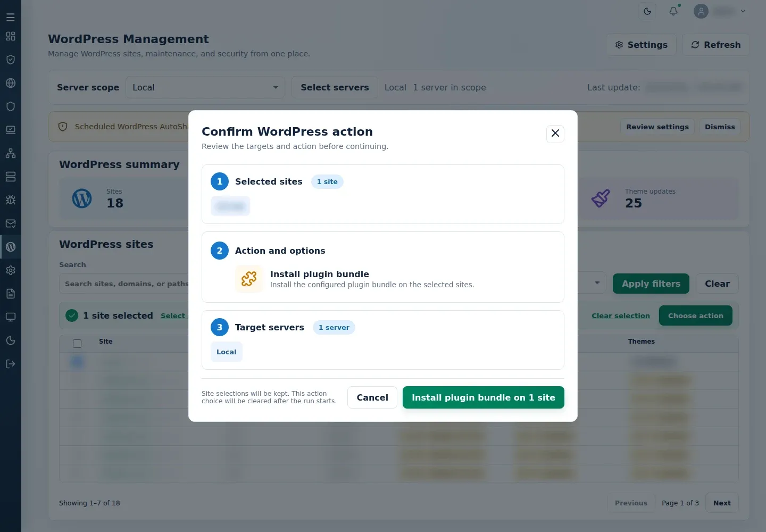This screenshot has width=766, height=532.
Task: Close the Confirm WordPress action dialog
Action: point(555,134)
